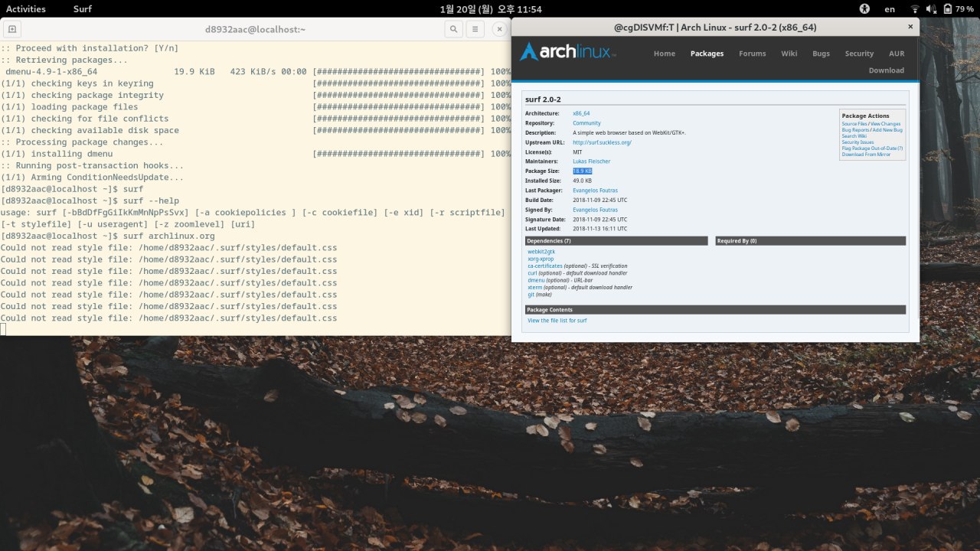Click the 49.0 KB installed size value
The height and width of the screenshot is (551, 980).
coord(583,181)
